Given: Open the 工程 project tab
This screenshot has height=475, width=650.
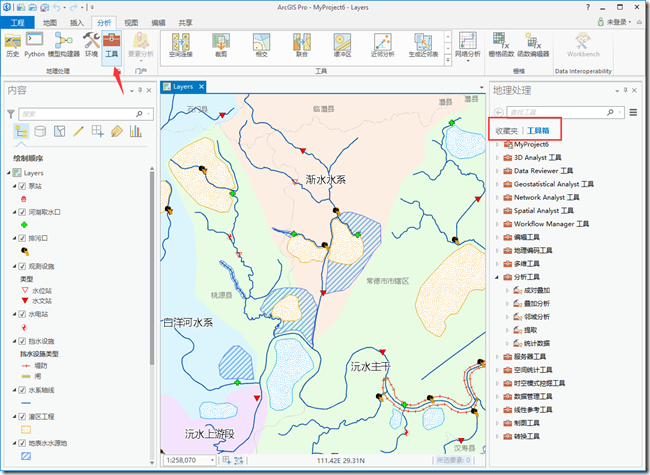Looking at the screenshot, I should click(17, 22).
